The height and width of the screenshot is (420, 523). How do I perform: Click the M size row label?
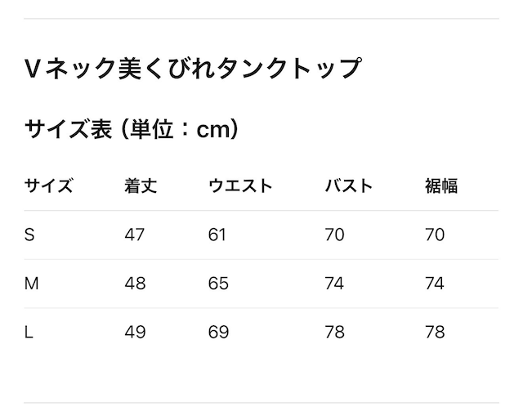32,284
